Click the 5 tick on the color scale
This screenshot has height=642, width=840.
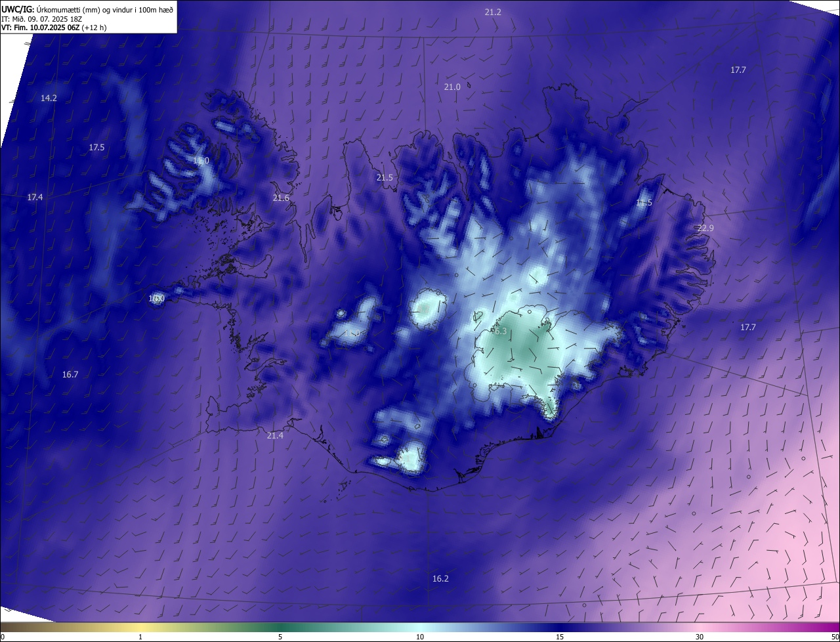(x=280, y=637)
